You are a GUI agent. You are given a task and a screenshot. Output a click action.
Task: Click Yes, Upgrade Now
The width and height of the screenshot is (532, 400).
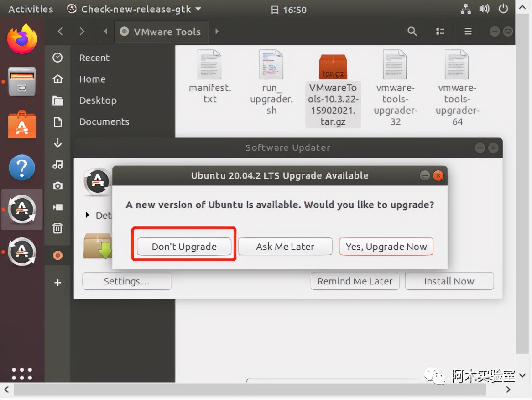386,247
